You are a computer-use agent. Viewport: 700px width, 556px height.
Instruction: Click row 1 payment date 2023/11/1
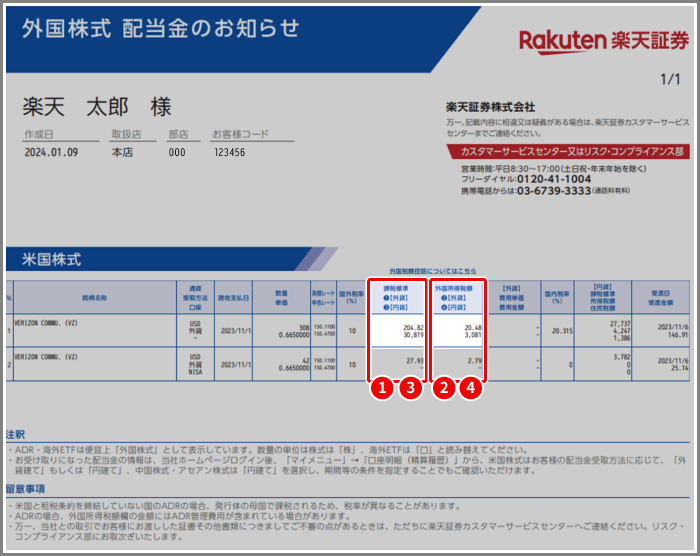coord(235,331)
